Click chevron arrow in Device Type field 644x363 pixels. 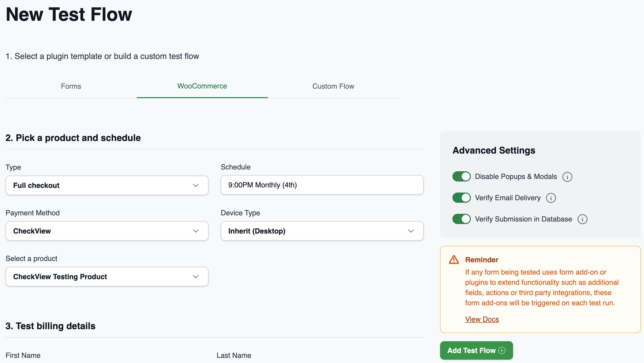[x=411, y=231]
